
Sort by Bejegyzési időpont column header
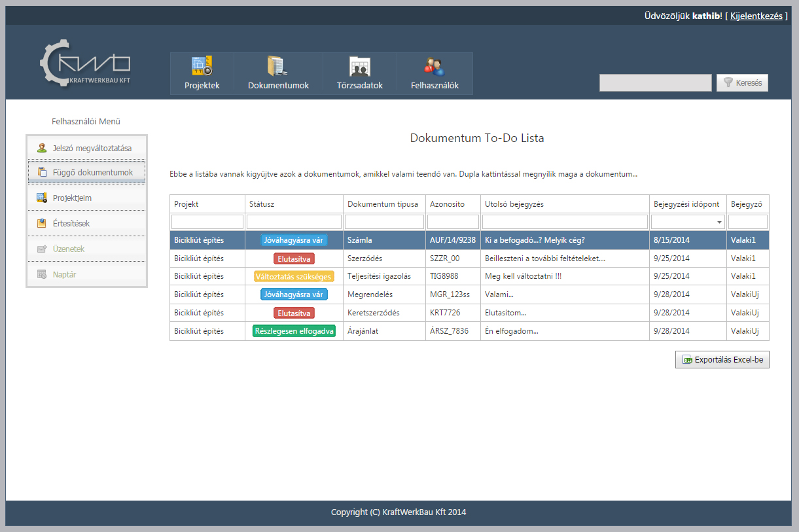click(x=688, y=204)
